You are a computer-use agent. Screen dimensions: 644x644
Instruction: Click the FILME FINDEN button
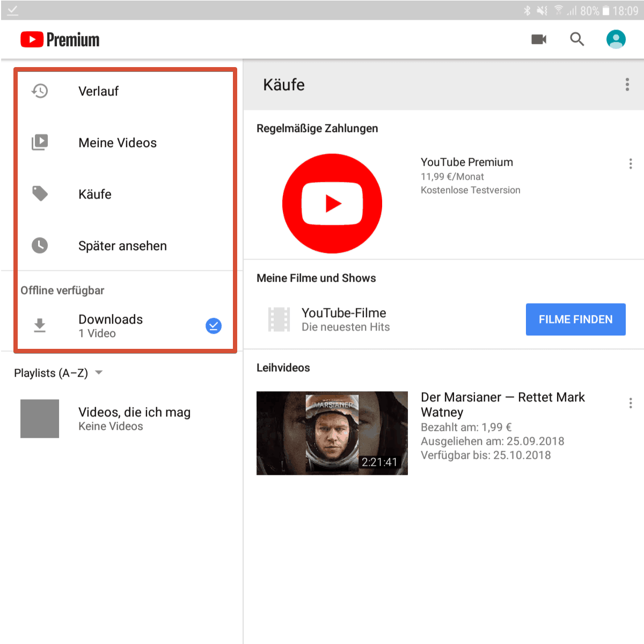pyautogui.click(x=575, y=319)
